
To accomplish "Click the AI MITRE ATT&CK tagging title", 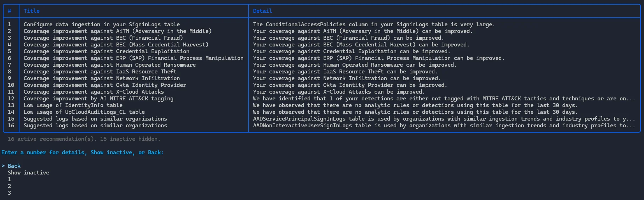I will (98, 99).
